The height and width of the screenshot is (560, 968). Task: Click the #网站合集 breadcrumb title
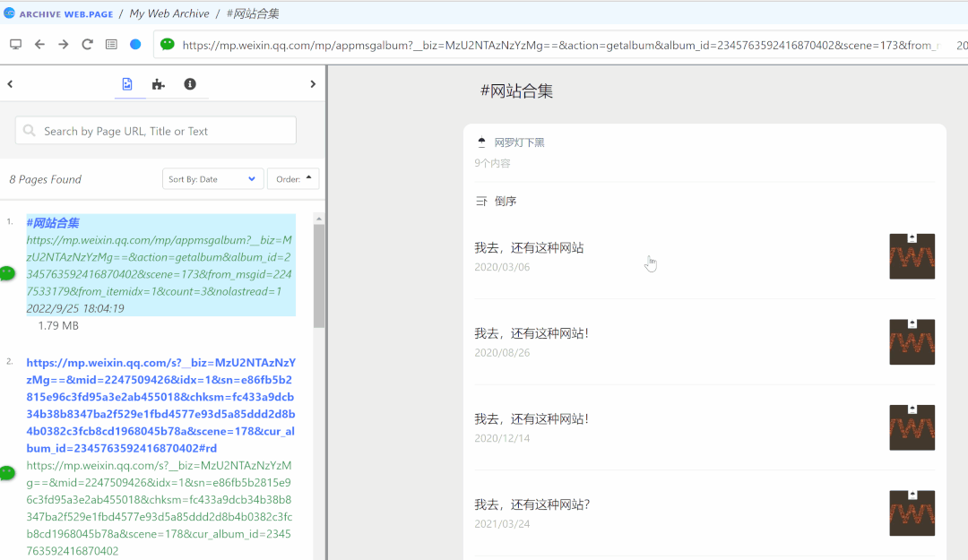(x=253, y=13)
